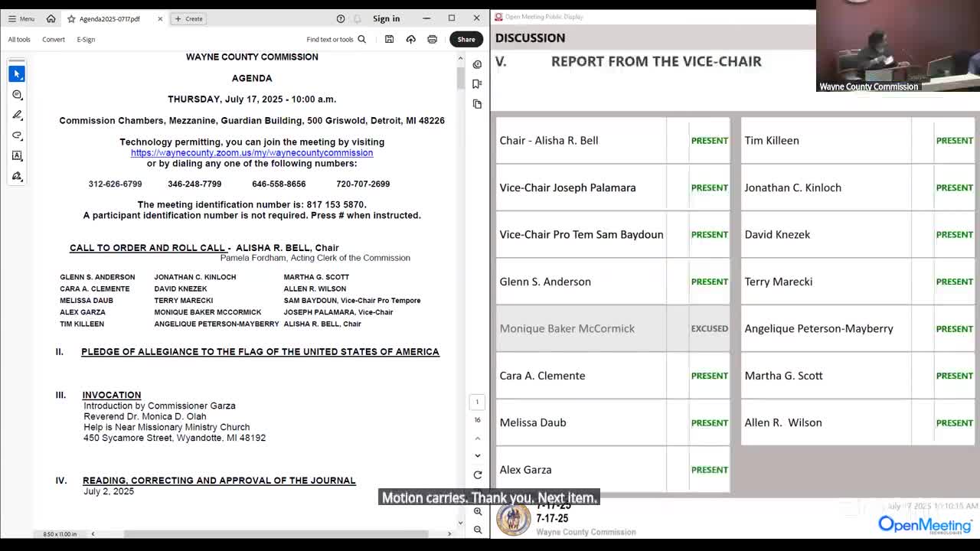Click the 'Cara A. Clemente' row
Screen dimensions: 980x551
tap(612, 376)
